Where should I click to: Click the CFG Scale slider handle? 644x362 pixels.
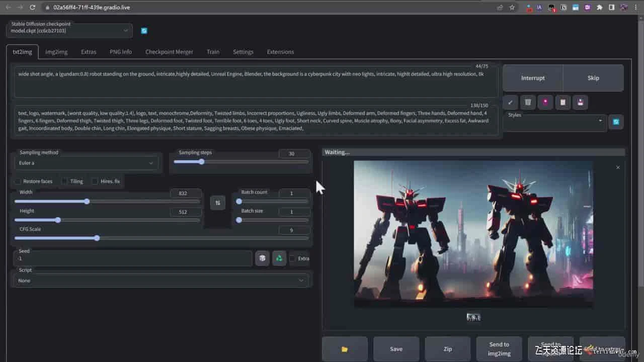[x=97, y=238]
